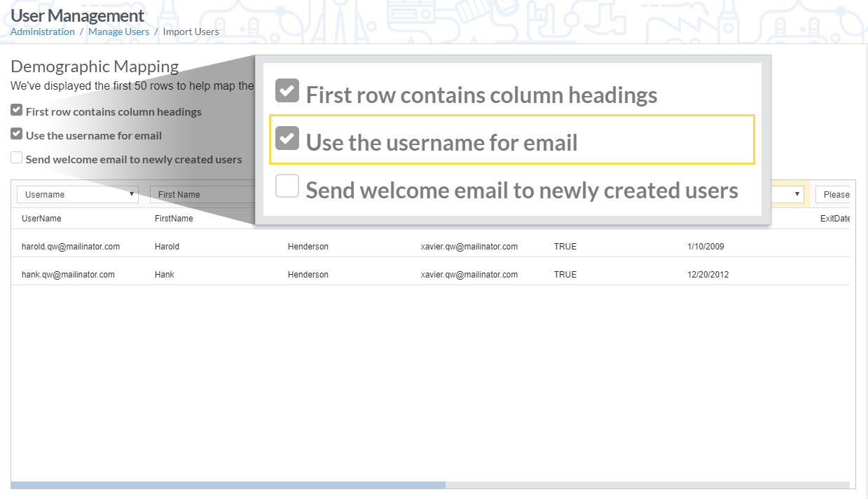Image resolution: width=868 pixels, height=499 pixels.
Task: Select xavier.qw@mailinator.com in Harold's row
Action: pyautogui.click(x=469, y=247)
